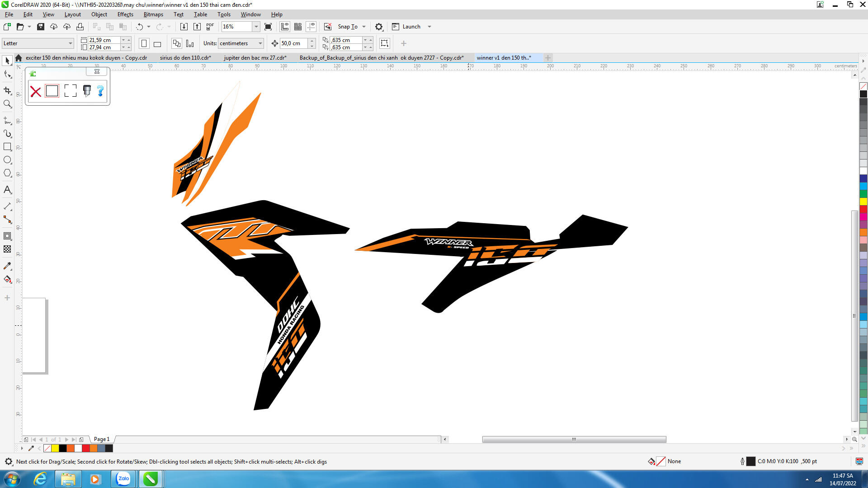The width and height of the screenshot is (868, 488).
Task: Expand the arrow beside the Open folder icon
Action: (29, 27)
